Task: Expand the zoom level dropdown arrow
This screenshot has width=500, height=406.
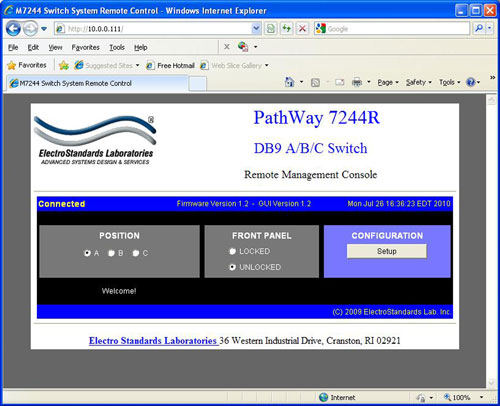Action: [481, 397]
